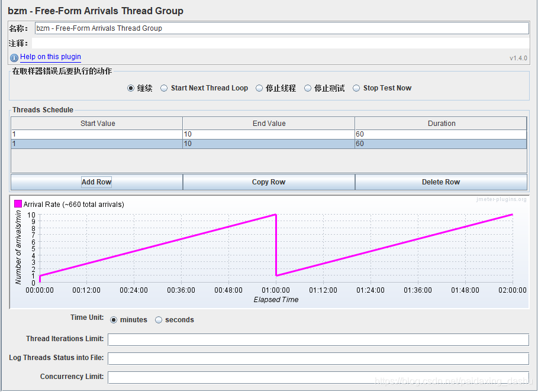Click the Copy Row button
Viewport: 538px width, 392px height.
[x=269, y=182]
